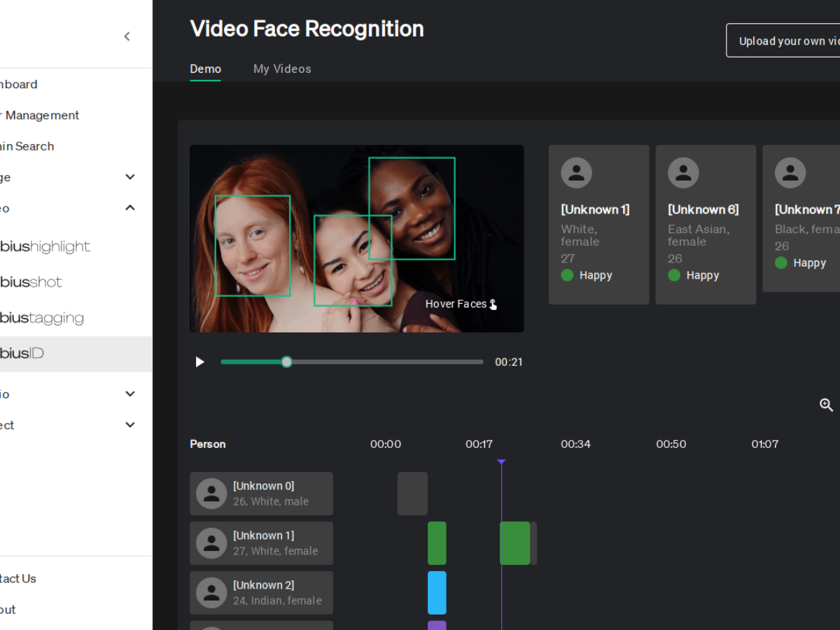Click the 00:50 timeline label
The height and width of the screenshot is (630, 840).
click(671, 444)
